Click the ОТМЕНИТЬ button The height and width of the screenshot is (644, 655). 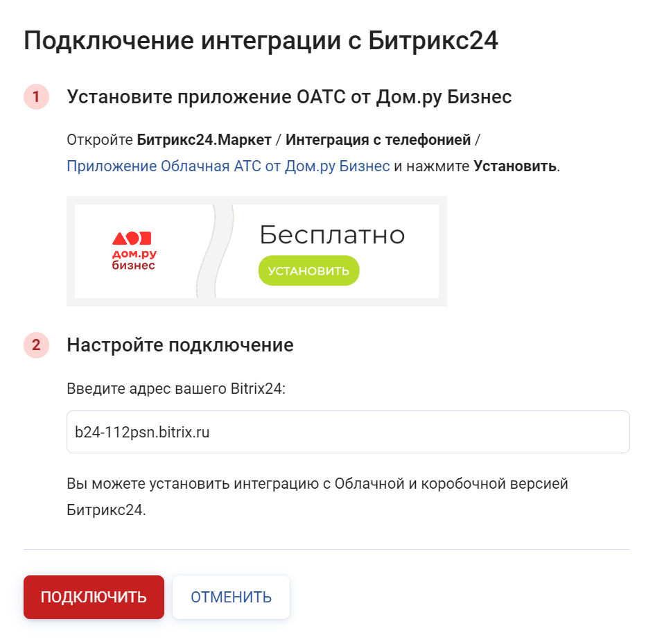pos(231,597)
